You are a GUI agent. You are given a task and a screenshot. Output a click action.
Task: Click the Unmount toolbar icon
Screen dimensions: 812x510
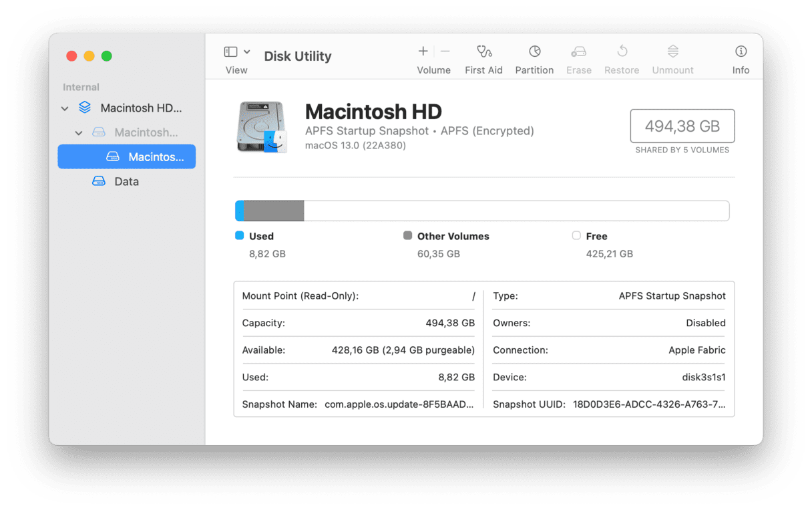click(x=672, y=52)
